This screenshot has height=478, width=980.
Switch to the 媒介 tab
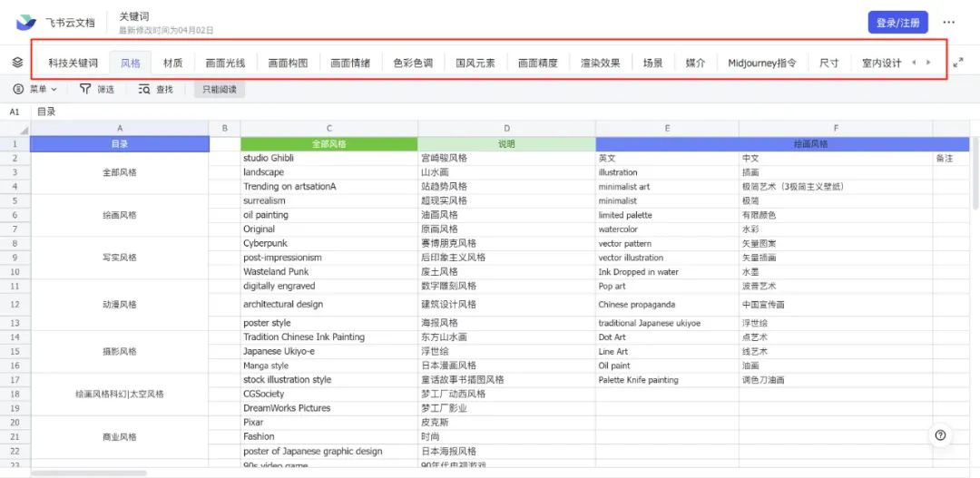click(x=696, y=63)
